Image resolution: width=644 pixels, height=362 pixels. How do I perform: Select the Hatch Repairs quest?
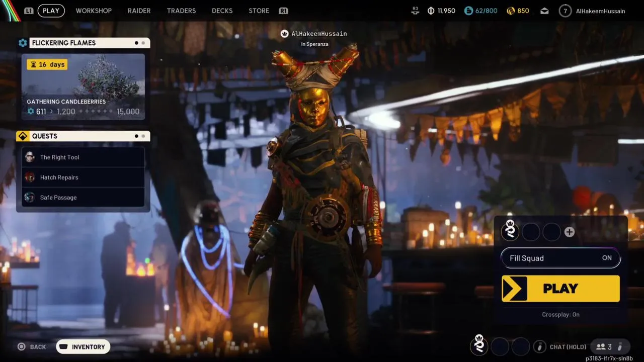pyautogui.click(x=83, y=177)
